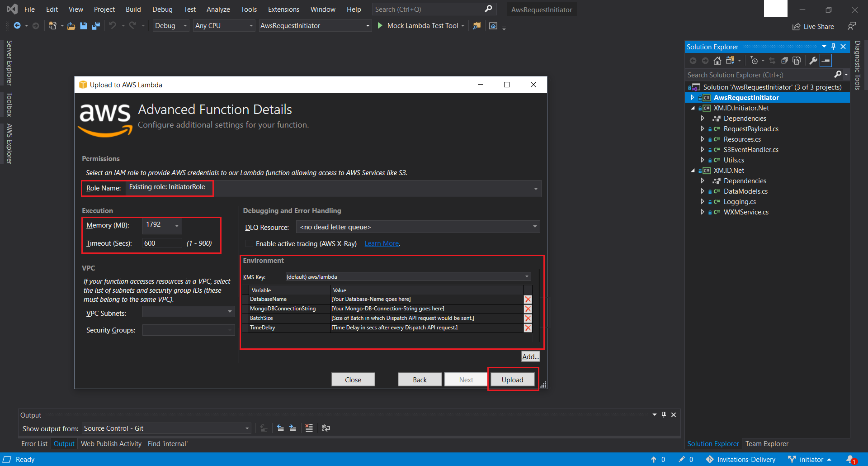Screen dimensions: 868x466
Task: Click the notifications bell in status bar
Action: 851,460
